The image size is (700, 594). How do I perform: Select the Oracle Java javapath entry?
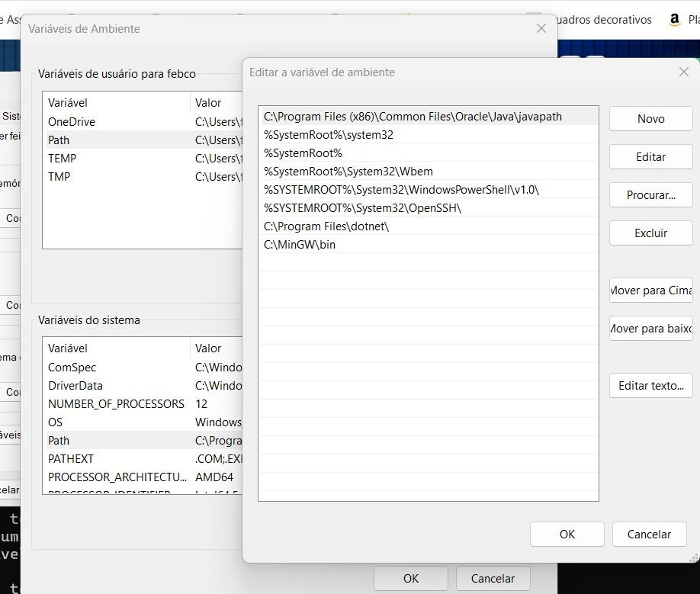pyautogui.click(x=428, y=117)
